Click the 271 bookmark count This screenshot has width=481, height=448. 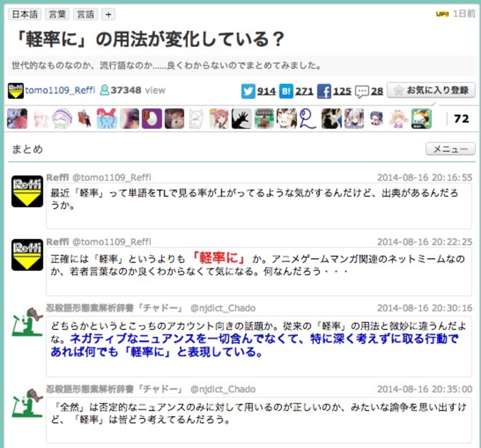[x=304, y=91]
